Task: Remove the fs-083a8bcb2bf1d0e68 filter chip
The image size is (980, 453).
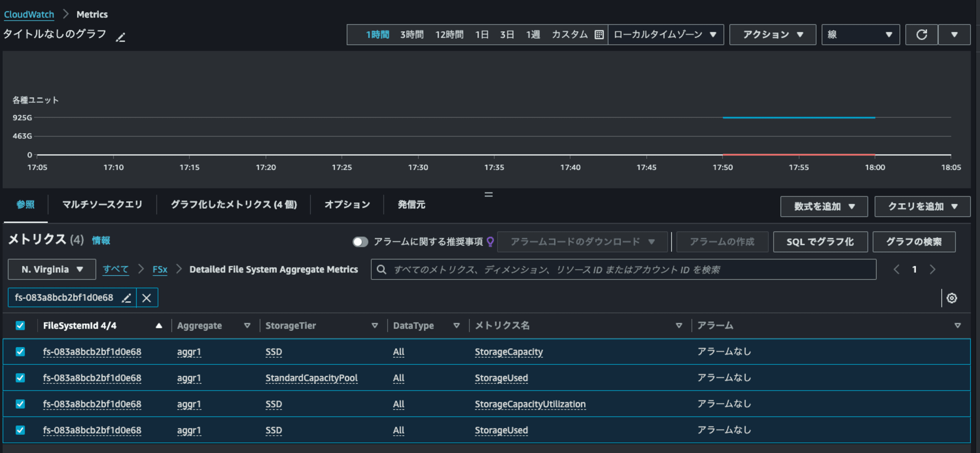Action: [147, 298]
